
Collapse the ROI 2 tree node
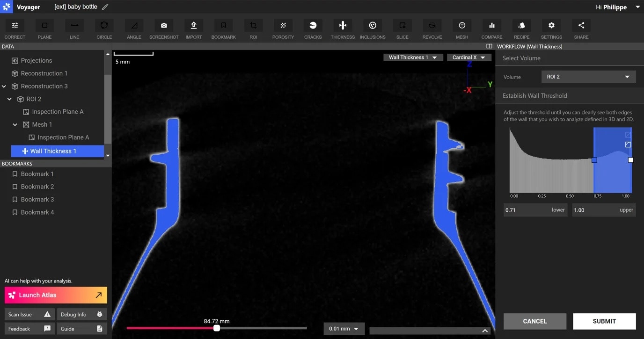10,99
